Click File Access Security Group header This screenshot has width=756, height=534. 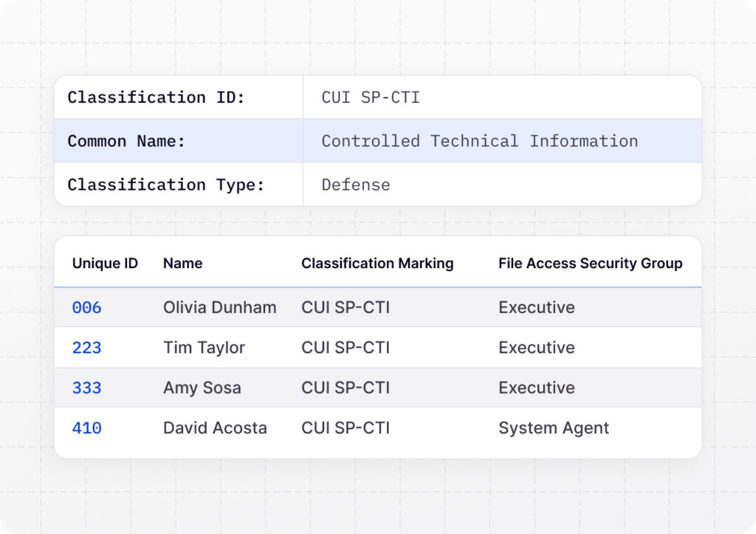[590, 264]
